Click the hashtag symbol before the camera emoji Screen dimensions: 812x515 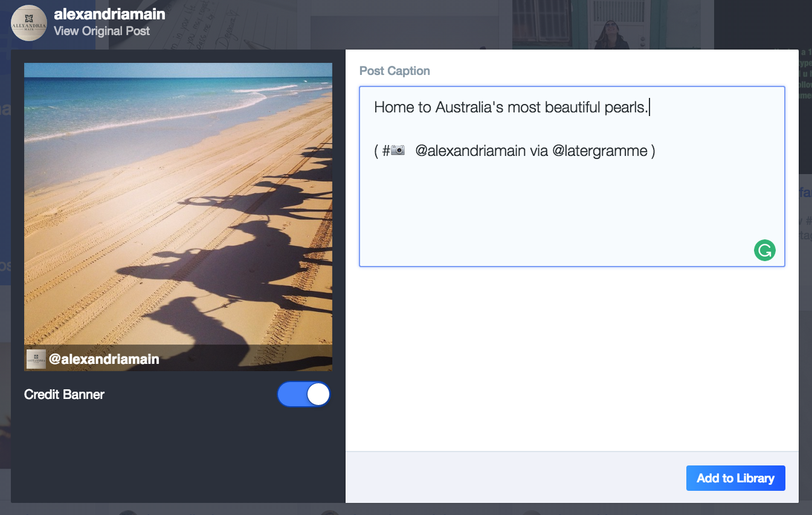(x=386, y=151)
